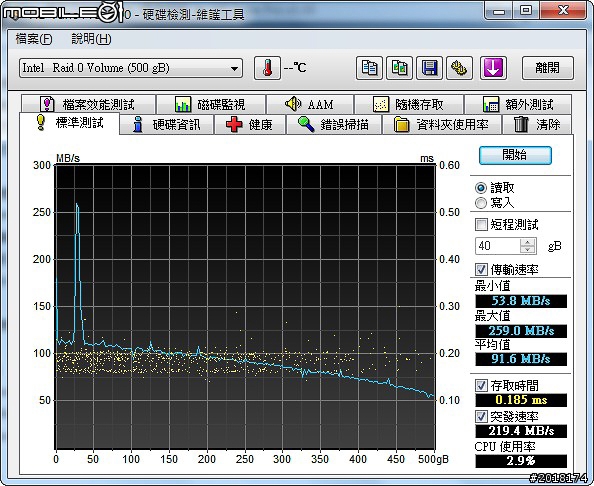Start the benchmark with 開始 button

pyautogui.click(x=515, y=155)
